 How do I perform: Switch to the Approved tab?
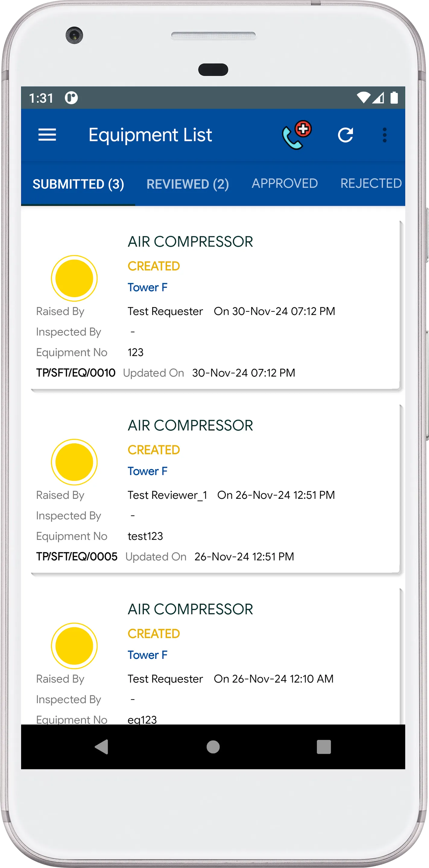click(x=285, y=184)
